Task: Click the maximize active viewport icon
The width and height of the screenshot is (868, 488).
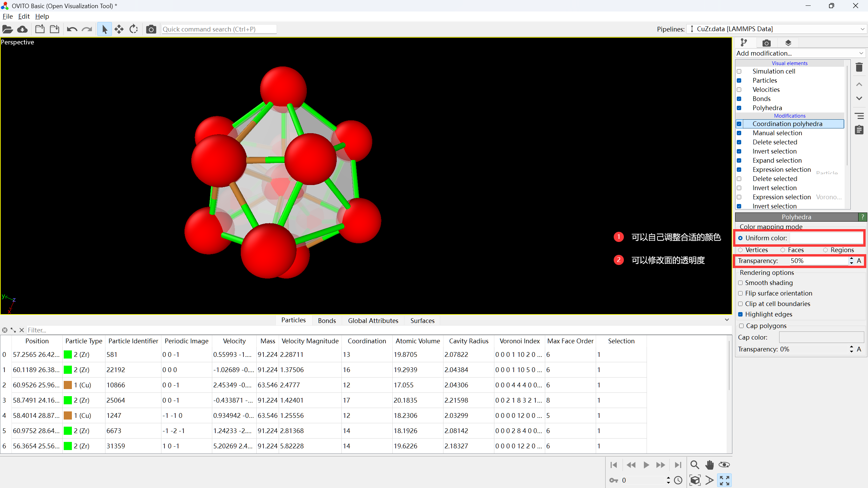Action: click(x=724, y=480)
